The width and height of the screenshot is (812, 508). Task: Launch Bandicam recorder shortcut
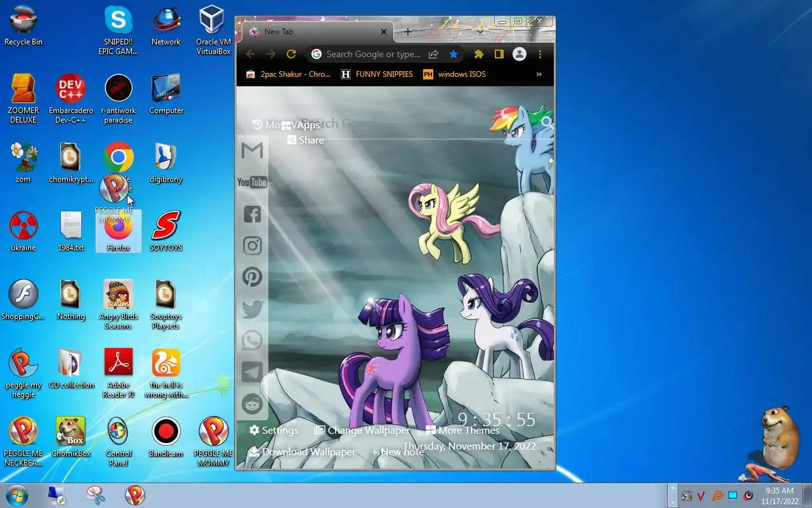(166, 438)
